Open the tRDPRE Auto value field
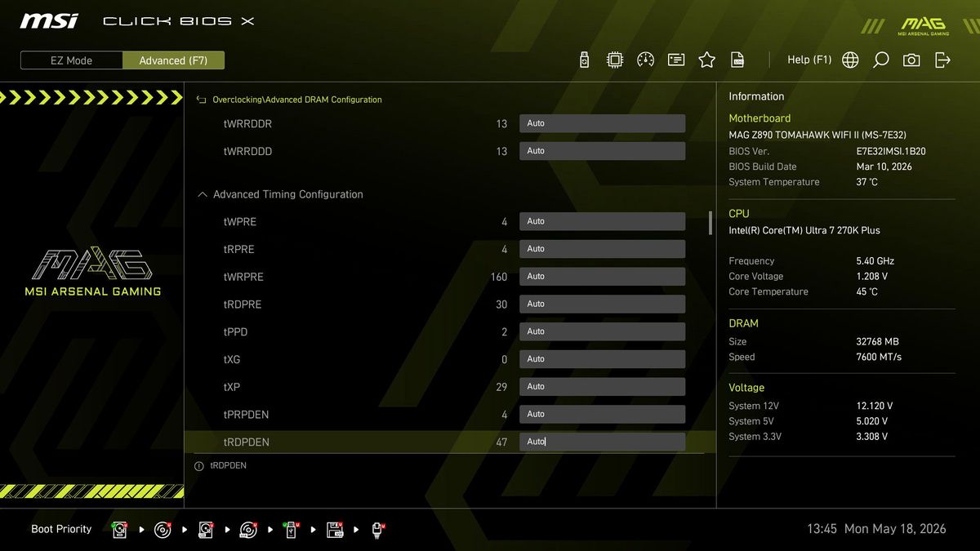Viewport: 980px width, 551px height. pyautogui.click(x=602, y=304)
